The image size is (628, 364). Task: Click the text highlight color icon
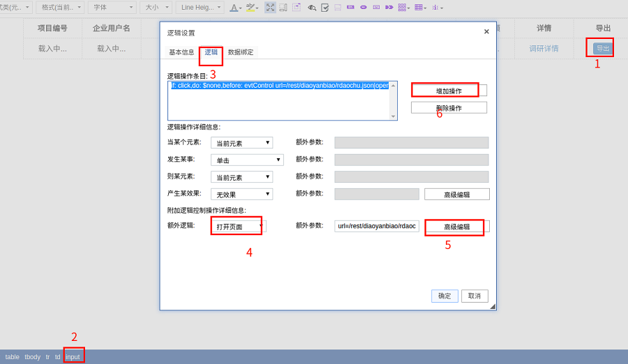(250, 8)
